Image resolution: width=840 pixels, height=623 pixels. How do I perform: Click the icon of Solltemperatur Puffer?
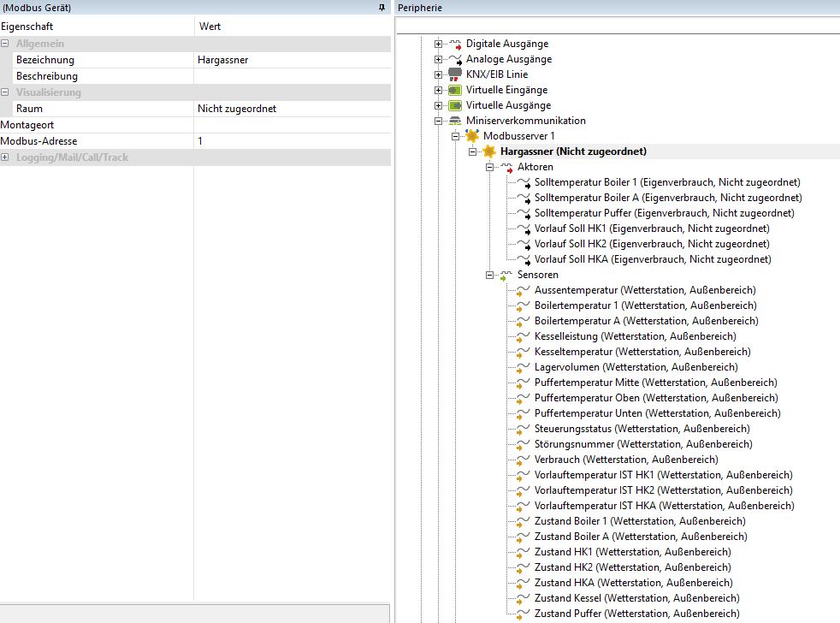pos(524,213)
